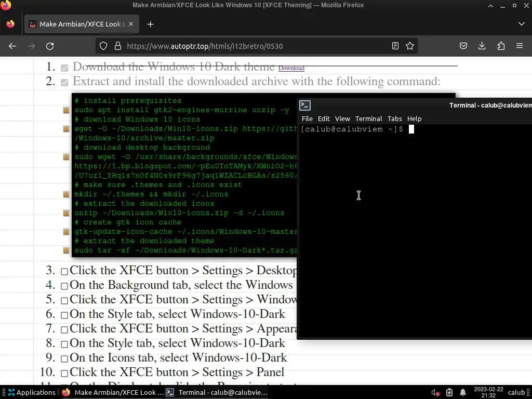This screenshot has width=532, height=399.
Task: Focus the Firefox URL address bar
Action: point(256,46)
